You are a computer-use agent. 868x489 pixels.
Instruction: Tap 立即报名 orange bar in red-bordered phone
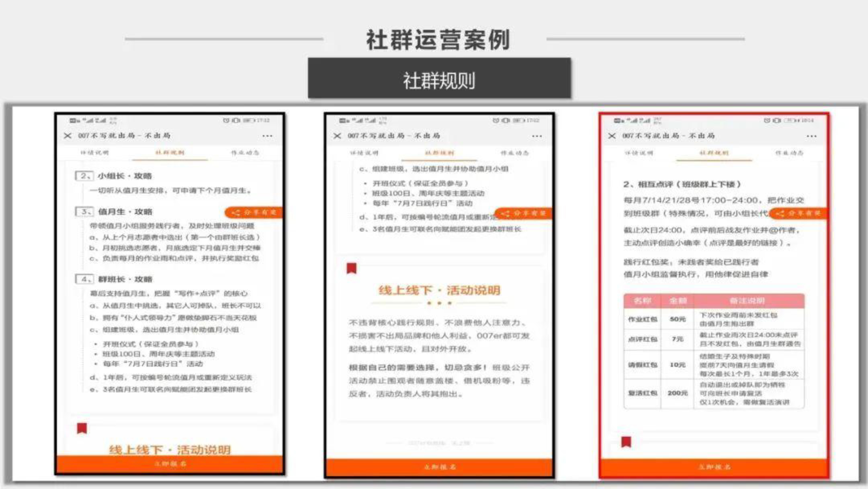(714, 467)
